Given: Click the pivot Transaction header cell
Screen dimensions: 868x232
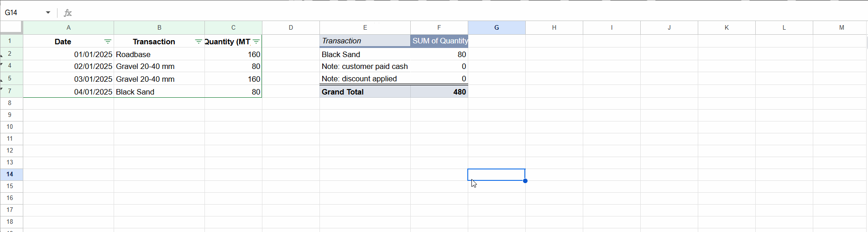Looking at the screenshot, I should (365, 41).
